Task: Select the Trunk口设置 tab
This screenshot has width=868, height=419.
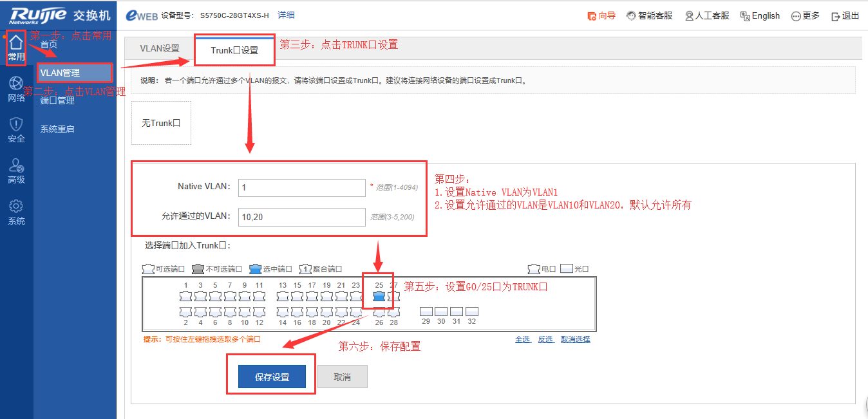Action: click(234, 50)
